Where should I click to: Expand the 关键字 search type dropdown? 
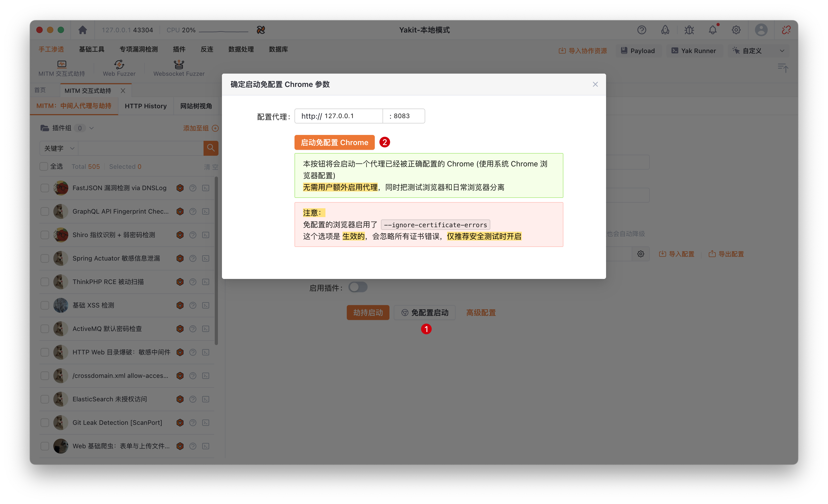click(59, 148)
